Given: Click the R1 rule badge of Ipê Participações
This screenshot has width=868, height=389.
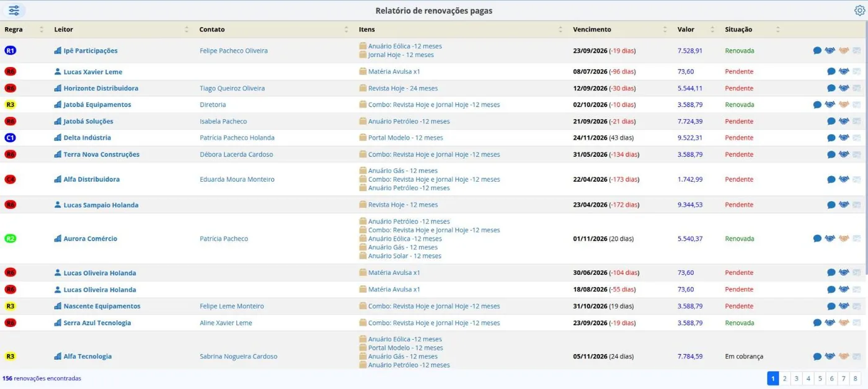Looking at the screenshot, I should pyautogui.click(x=10, y=51).
